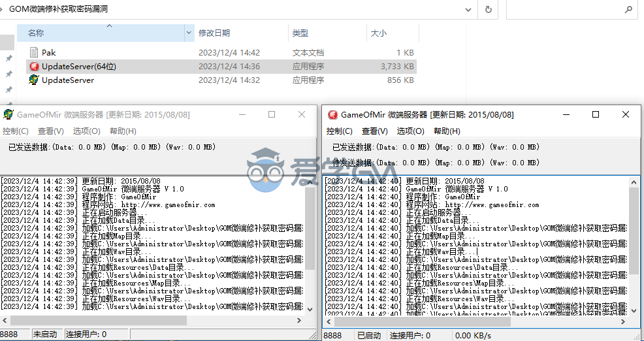644x341 pixels.
Task: Click the third pin icon in Explorer sidebar
Action: click(x=8, y=89)
